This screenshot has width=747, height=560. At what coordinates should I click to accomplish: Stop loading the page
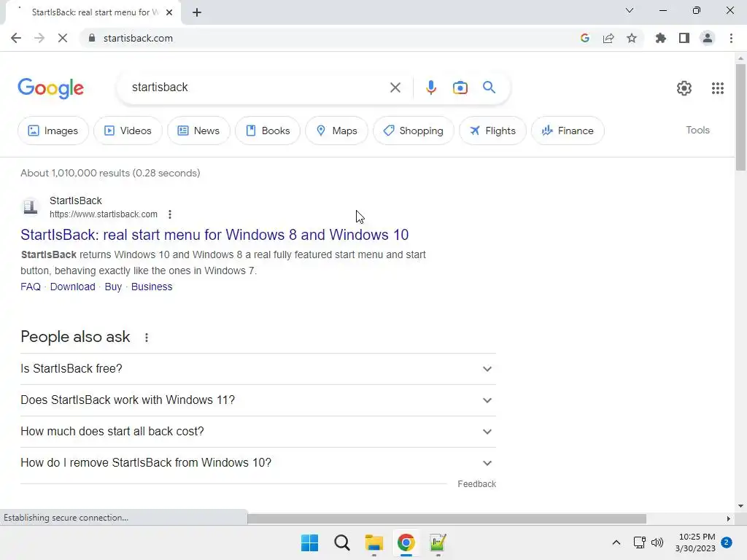click(x=63, y=38)
